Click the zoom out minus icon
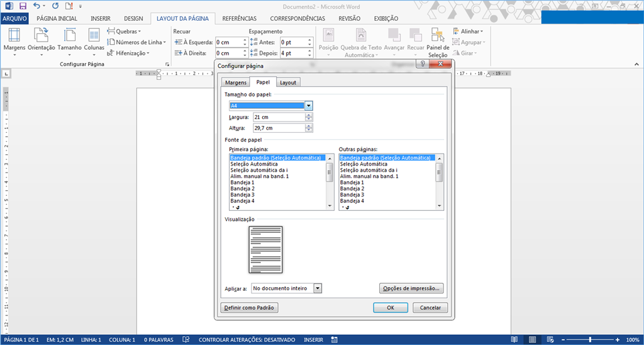This screenshot has width=644, height=345. coord(563,340)
